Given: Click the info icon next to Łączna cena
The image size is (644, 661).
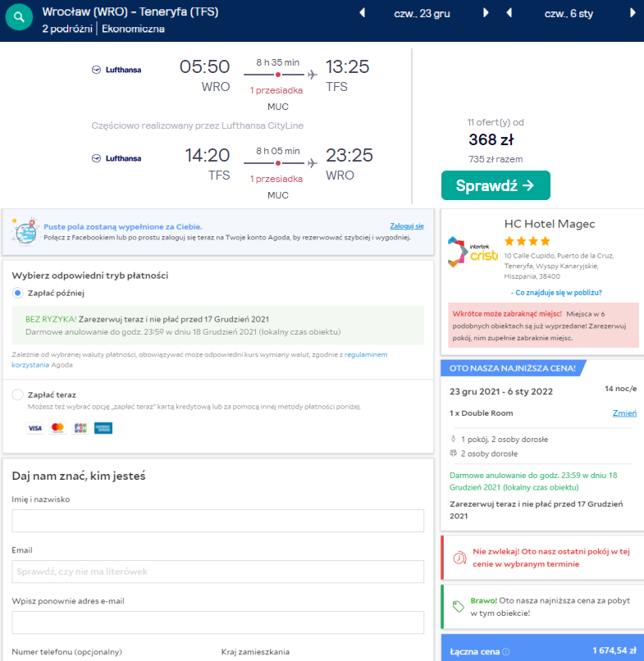Looking at the screenshot, I should click(505, 652).
